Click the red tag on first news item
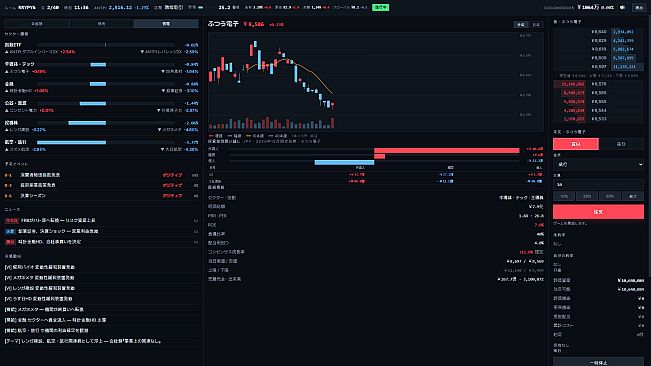Image resolution: width=651 pixels, height=366 pixels. pyautogui.click(x=12, y=220)
